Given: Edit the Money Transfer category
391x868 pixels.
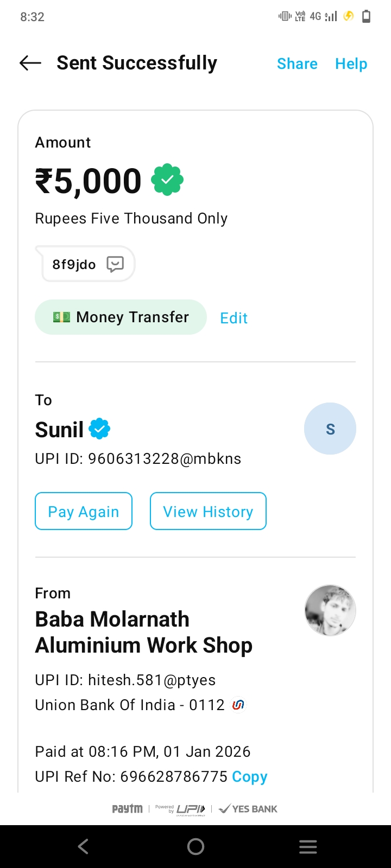Looking at the screenshot, I should tap(234, 318).
